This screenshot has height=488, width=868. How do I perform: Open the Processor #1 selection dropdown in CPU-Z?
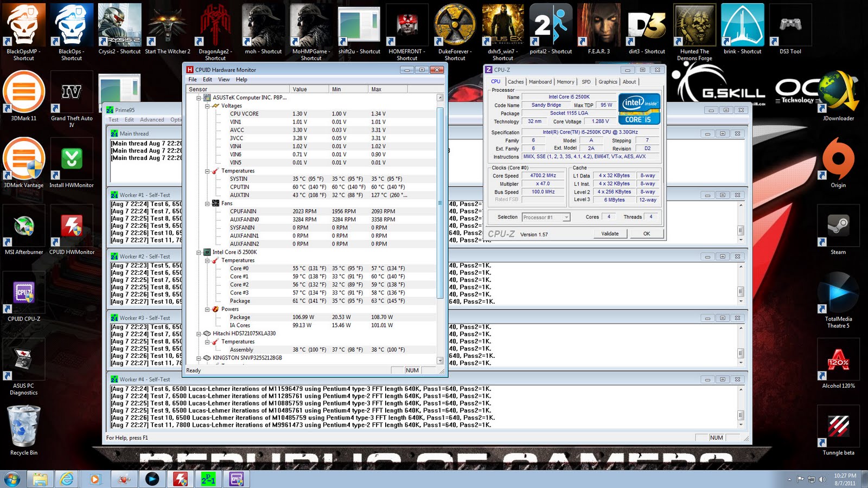[x=566, y=217]
